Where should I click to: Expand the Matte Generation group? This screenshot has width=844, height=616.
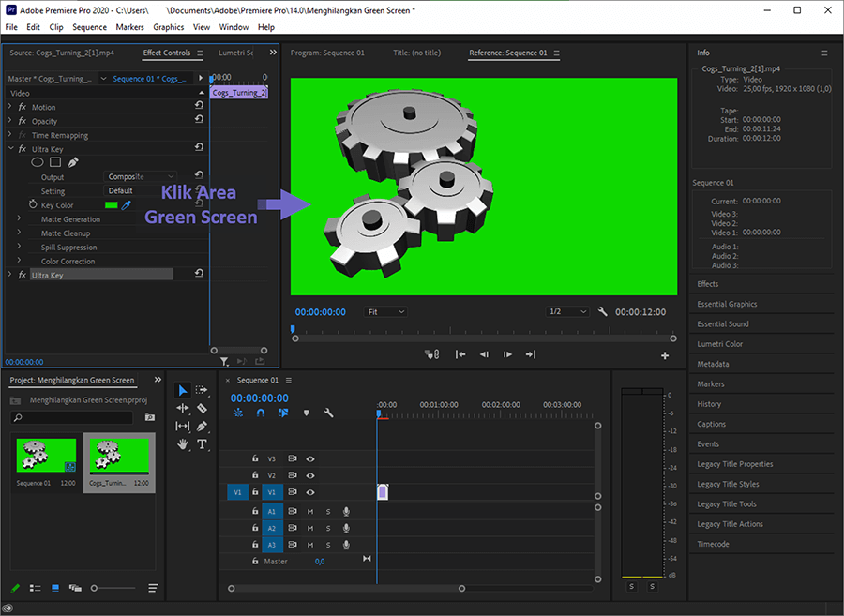tap(19, 218)
